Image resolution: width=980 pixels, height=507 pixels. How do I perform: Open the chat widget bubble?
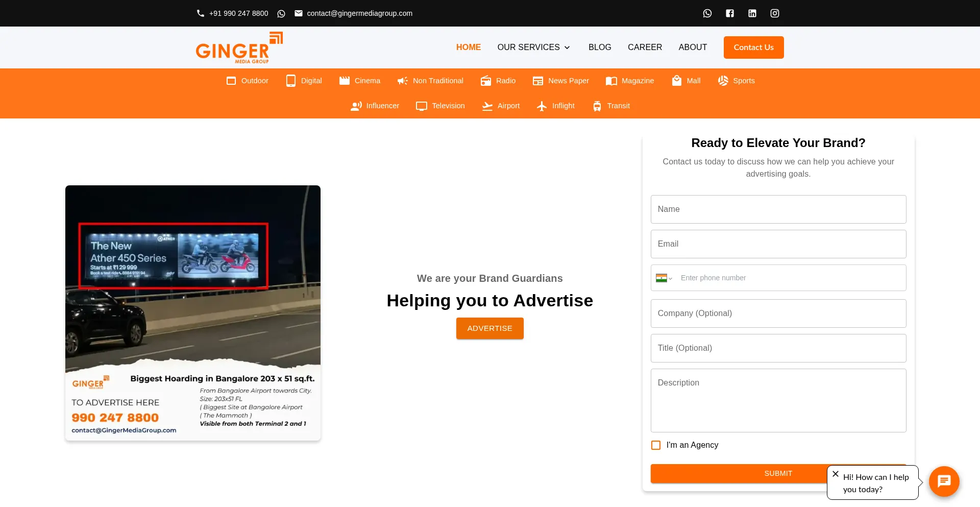tap(944, 481)
